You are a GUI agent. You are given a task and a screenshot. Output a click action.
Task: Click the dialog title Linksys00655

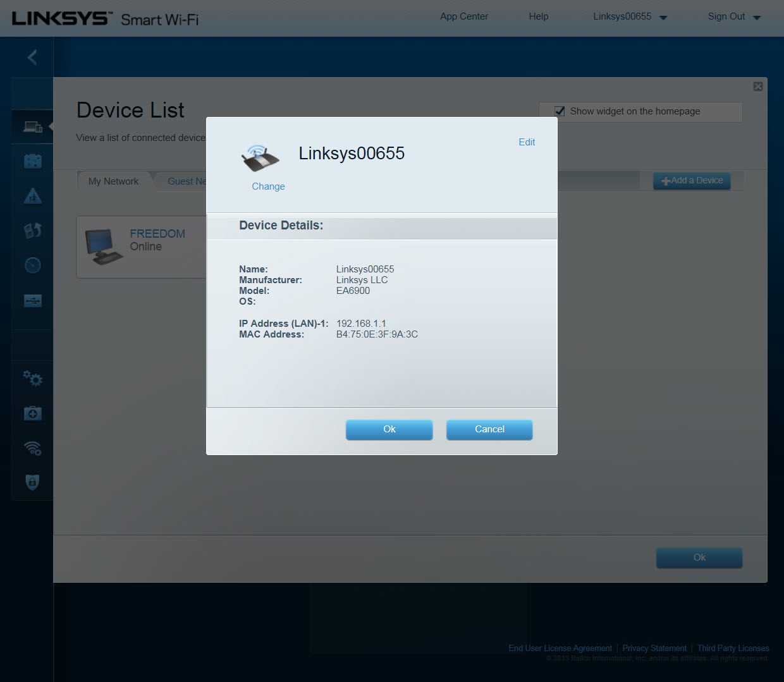tap(352, 154)
